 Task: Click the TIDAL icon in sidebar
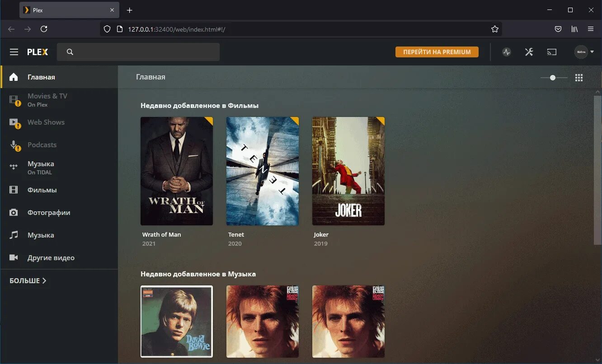[x=14, y=168]
